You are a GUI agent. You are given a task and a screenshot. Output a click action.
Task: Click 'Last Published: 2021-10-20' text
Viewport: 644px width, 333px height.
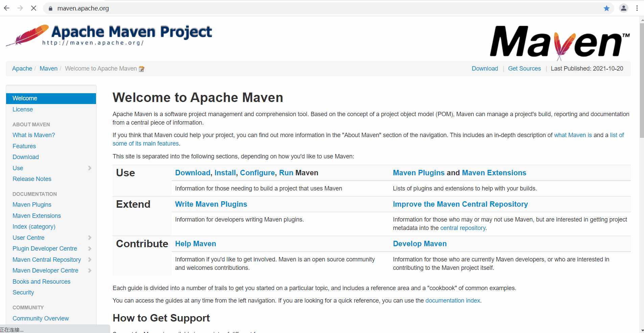[587, 69]
